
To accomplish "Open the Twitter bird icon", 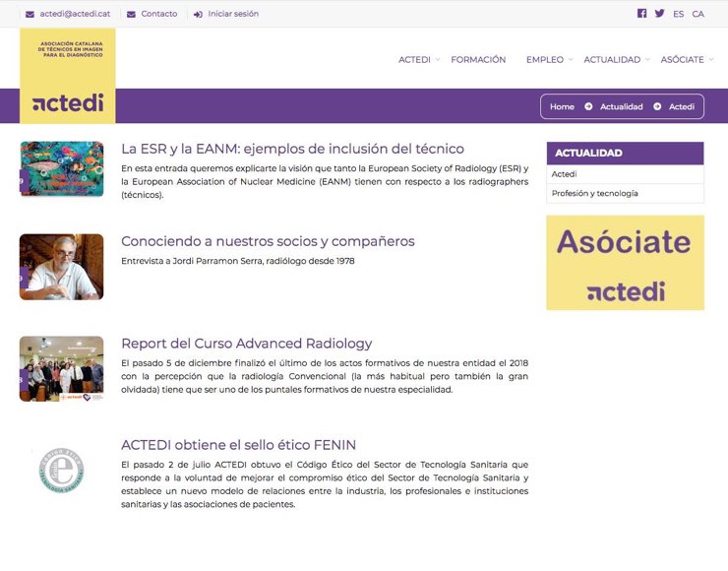I will [659, 13].
